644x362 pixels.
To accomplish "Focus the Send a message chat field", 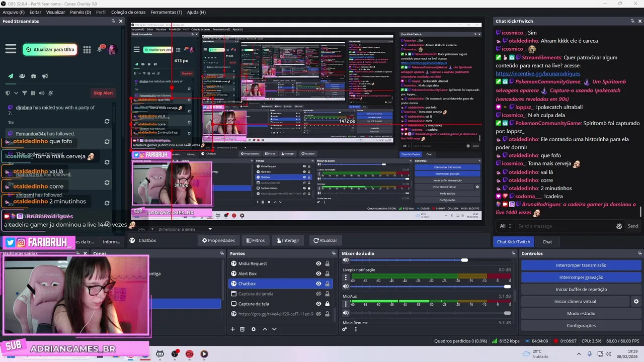I will click(x=566, y=226).
